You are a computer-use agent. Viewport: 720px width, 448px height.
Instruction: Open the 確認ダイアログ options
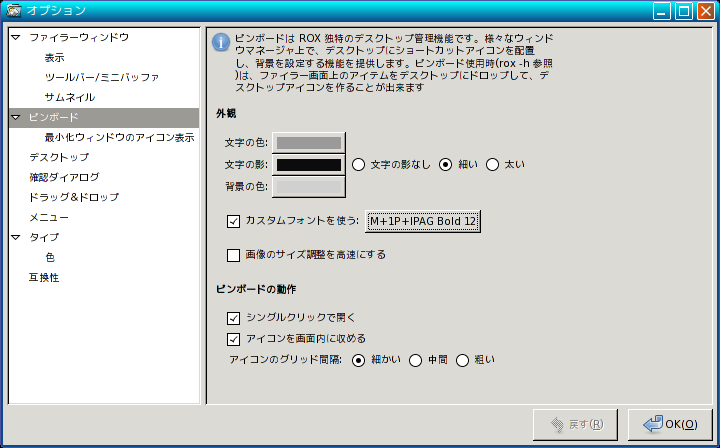click(64, 177)
